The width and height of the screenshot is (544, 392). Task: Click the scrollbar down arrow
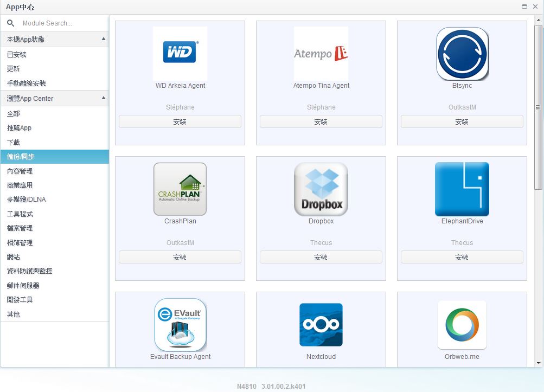pos(538,363)
